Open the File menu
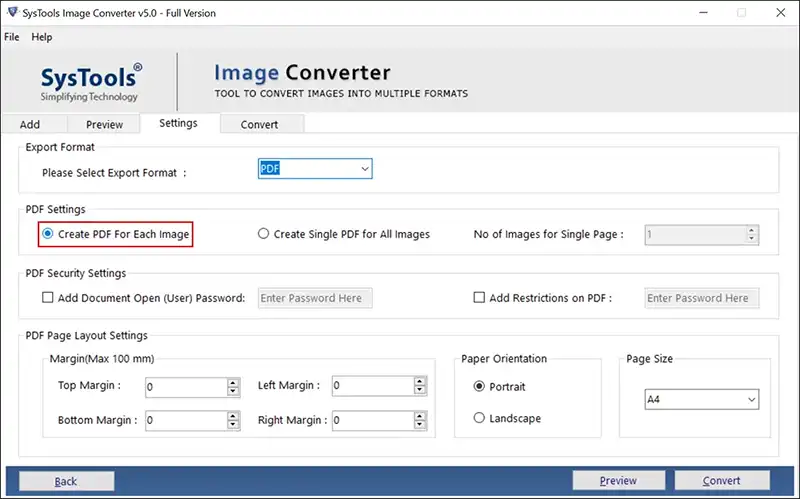Image resolution: width=800 pixels, height=499 pixels. (x=11, y=37)
